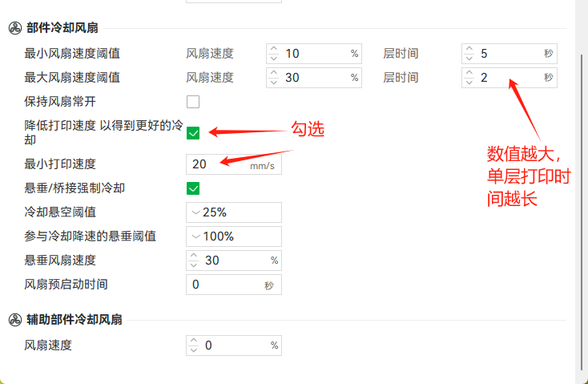Toggle the 悬垂/桥接强制冷却 checkbox
588x384 pixels.
coord(193,188)
